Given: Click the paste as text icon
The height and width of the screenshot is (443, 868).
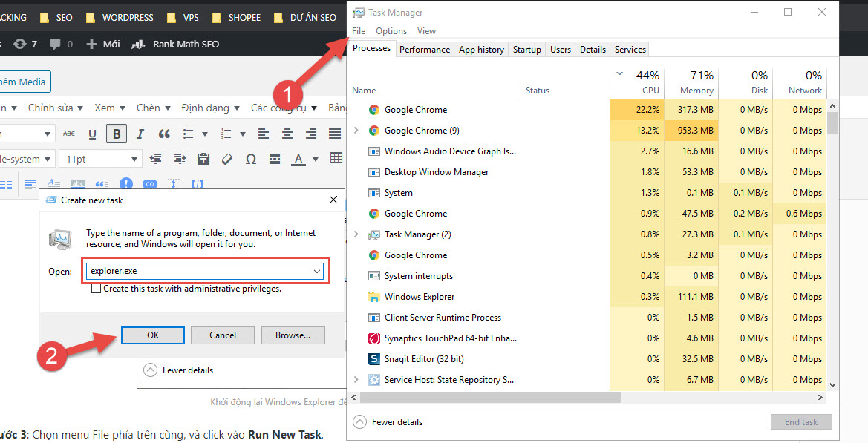Looking at the screenshot, I should pyautogui.click(x=203, y=160).
